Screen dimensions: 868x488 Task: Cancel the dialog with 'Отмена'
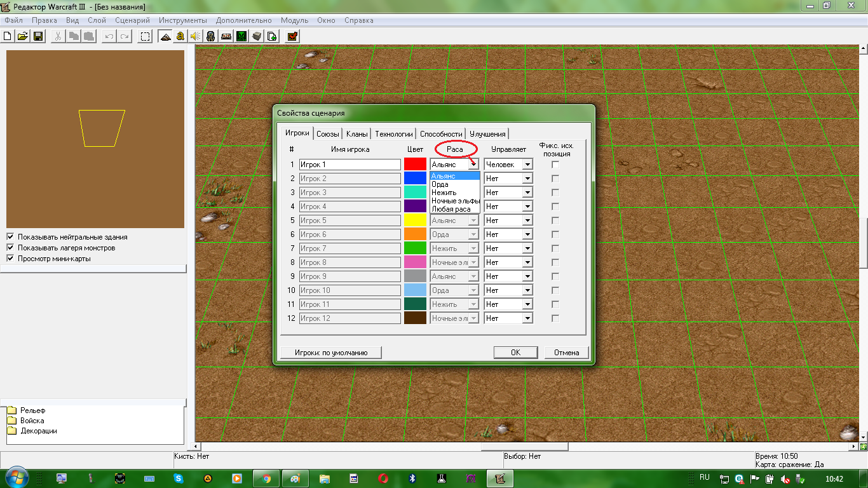click(567, 353)
